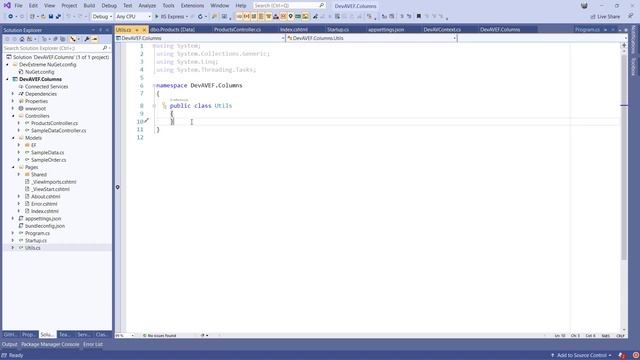The width and height of the screenshot is (640, 360).
Task: Start IIS Express run button
Action: click(171, 16)
